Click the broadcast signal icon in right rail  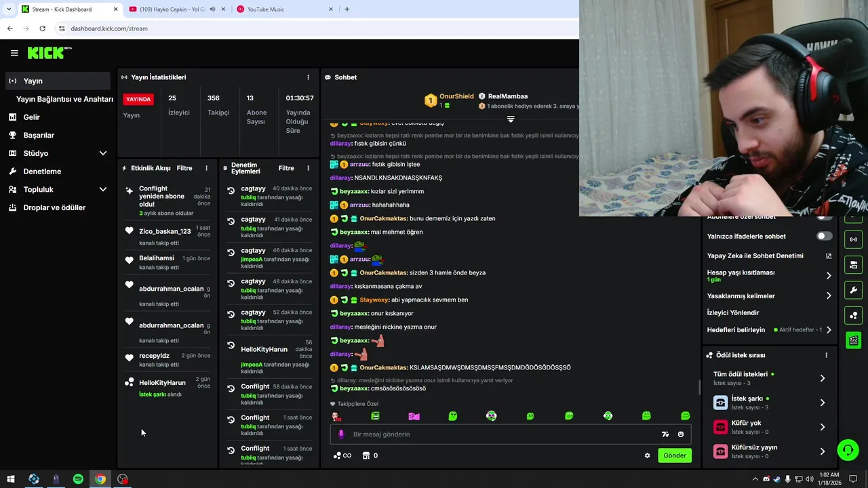pos(853,239)
